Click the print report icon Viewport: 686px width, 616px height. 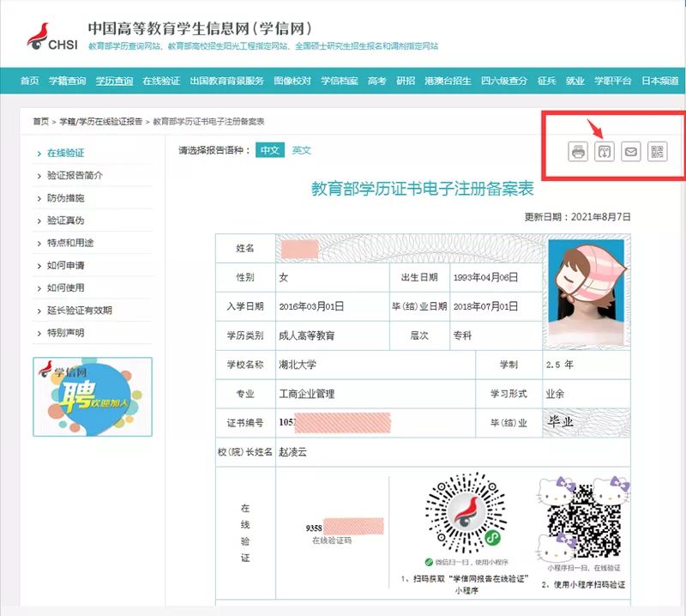[x=578, y=151]
